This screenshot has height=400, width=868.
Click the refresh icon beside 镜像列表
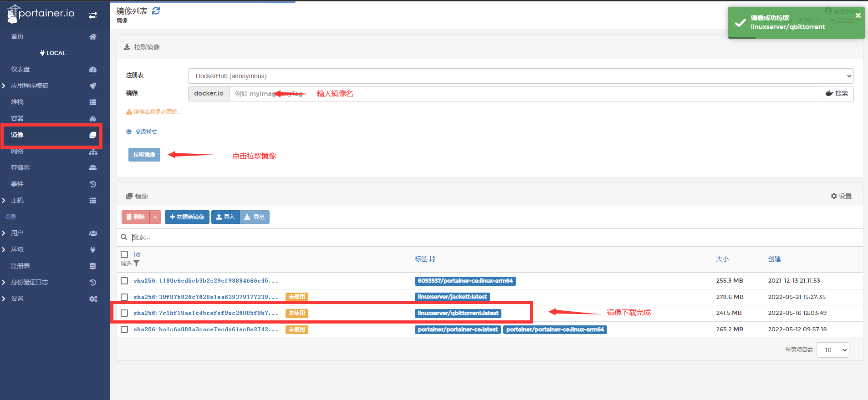[x=156, y=11]
